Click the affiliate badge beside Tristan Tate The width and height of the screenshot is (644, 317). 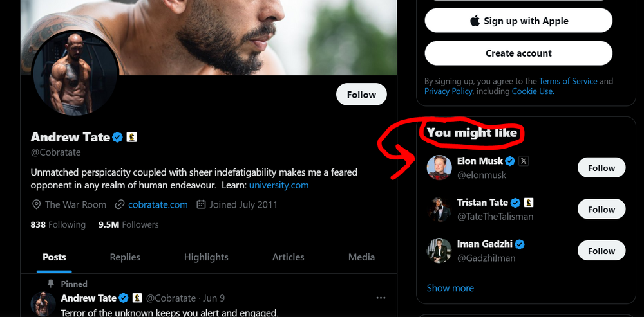529,203
